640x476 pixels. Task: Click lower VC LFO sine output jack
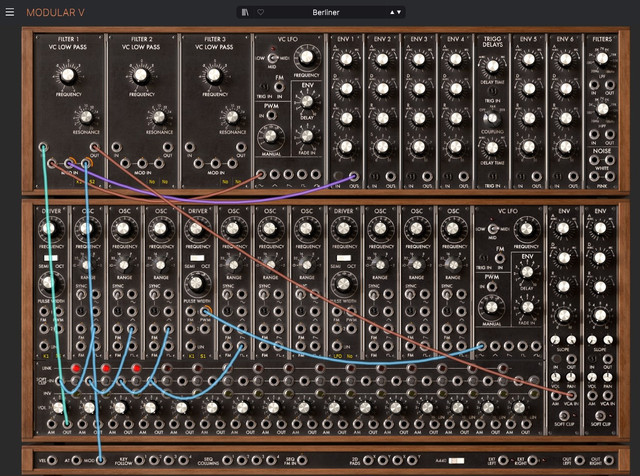482,347
